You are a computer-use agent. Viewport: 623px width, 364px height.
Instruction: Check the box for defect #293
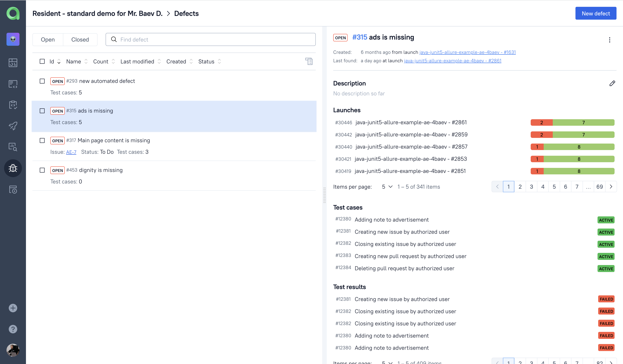pos(42,81)
